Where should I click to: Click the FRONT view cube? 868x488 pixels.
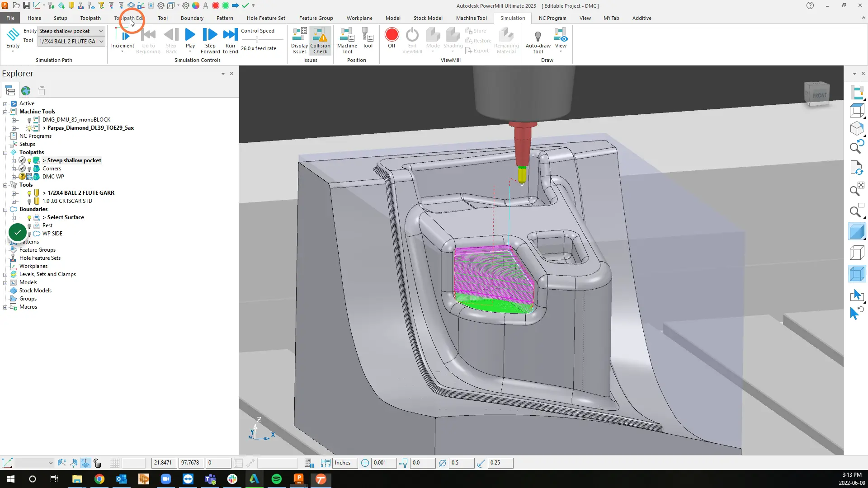tap(817, 94)
